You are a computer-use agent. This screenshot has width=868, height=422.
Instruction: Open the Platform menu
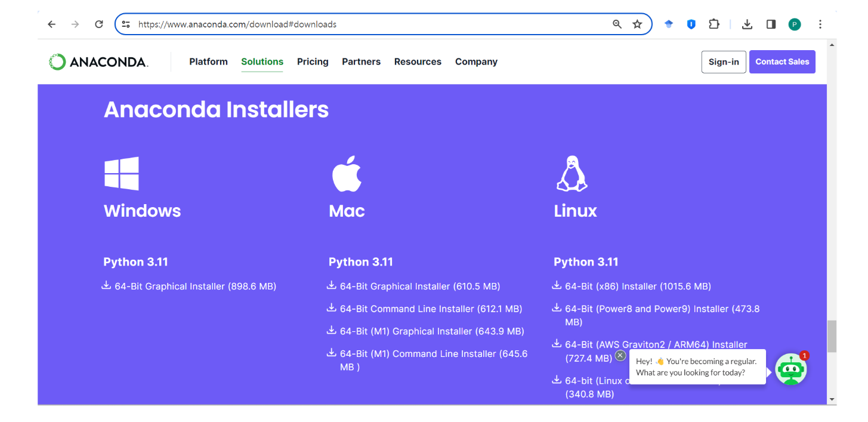pos(208,61)
